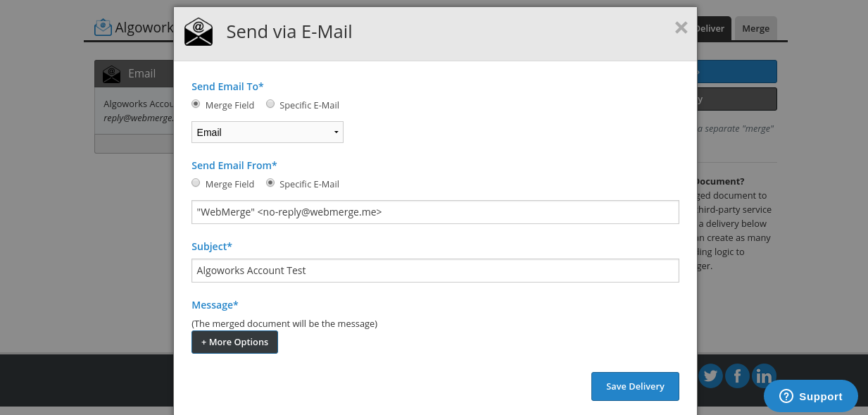The image size is (868, 415).
Task: Click the Algoworks logo envelope icon
Action: click(x=103, y=27)
